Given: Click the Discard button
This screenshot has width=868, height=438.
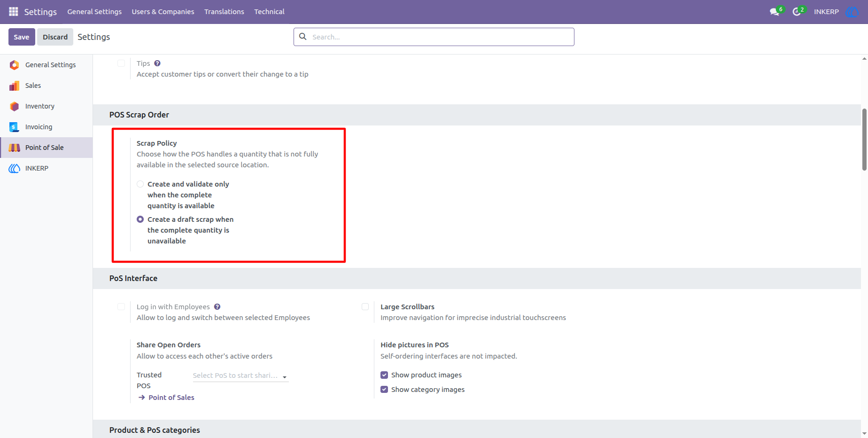Looking at the screenshot, I should click(x=55, y=37).
